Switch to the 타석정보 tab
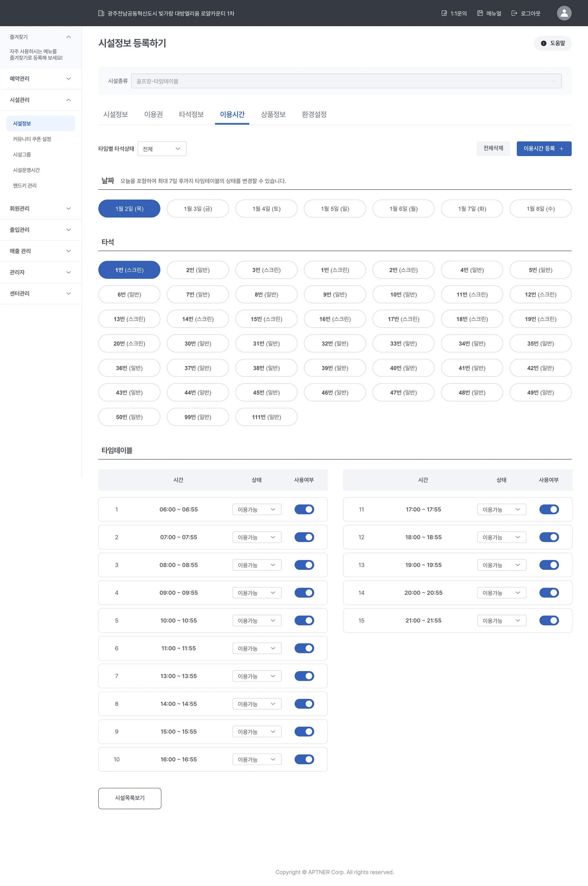 point(191,114)
